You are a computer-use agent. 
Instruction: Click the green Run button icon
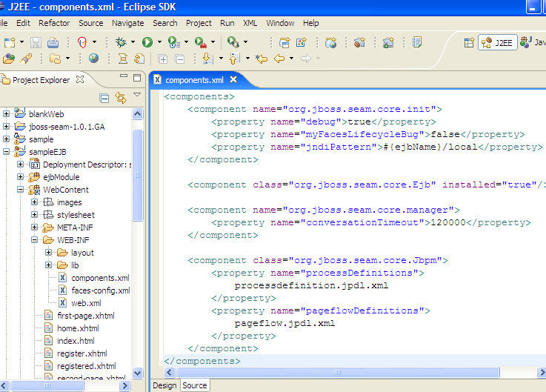coord(147,42)
